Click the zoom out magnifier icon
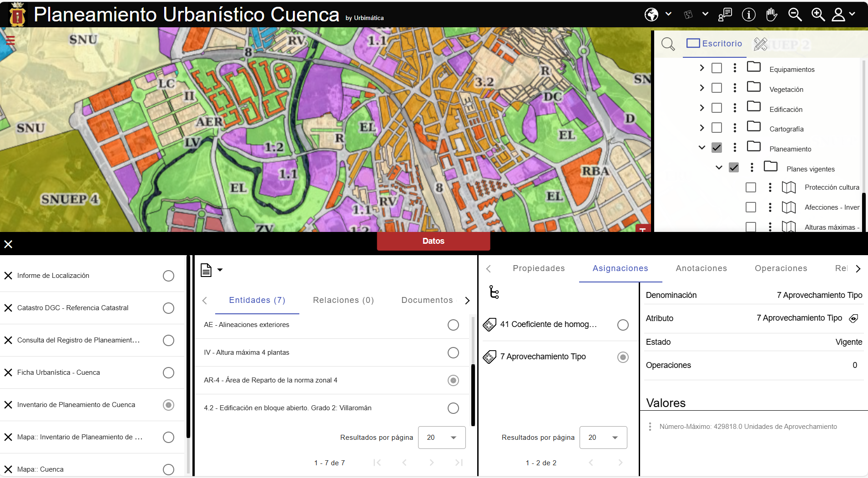 pyautogui.click(x=795, y=15)
